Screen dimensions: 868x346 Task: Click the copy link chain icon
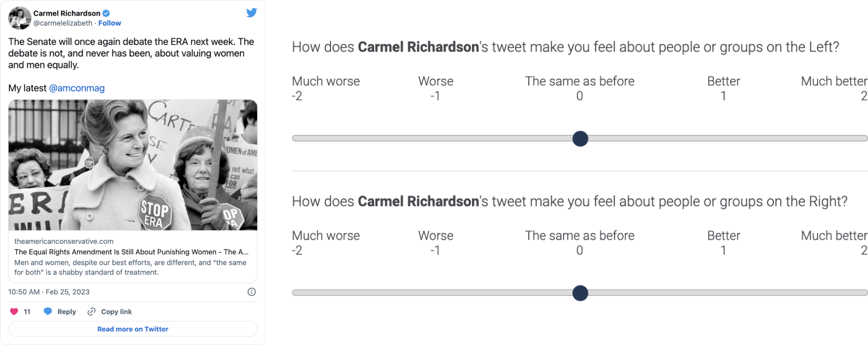tap(92, 312)
